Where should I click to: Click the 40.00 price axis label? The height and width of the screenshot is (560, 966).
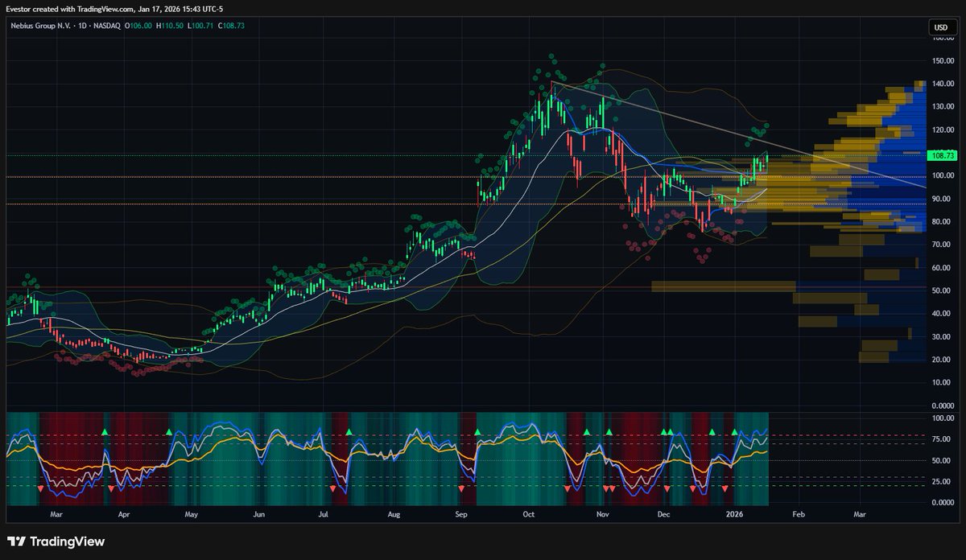943,314
